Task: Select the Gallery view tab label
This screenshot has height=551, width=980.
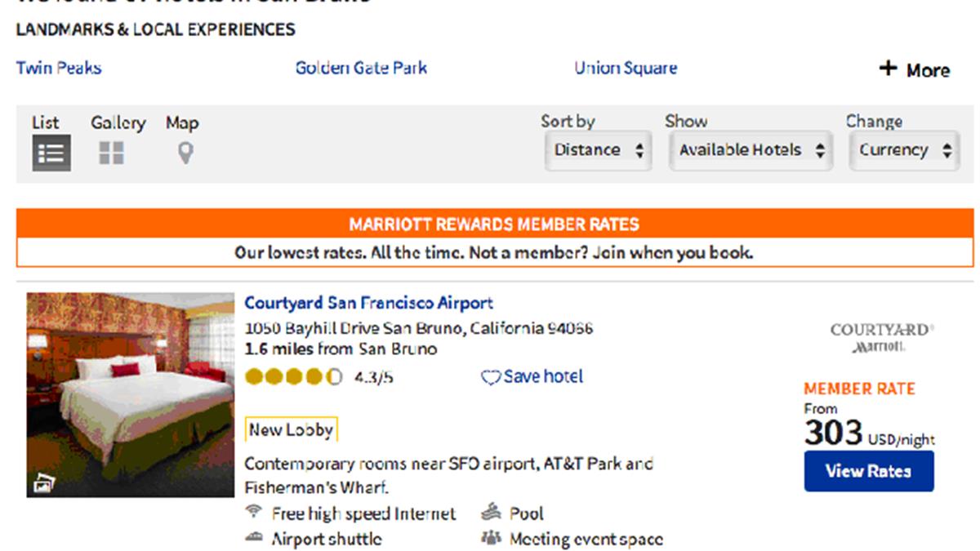Action: (x=118, y=122)
